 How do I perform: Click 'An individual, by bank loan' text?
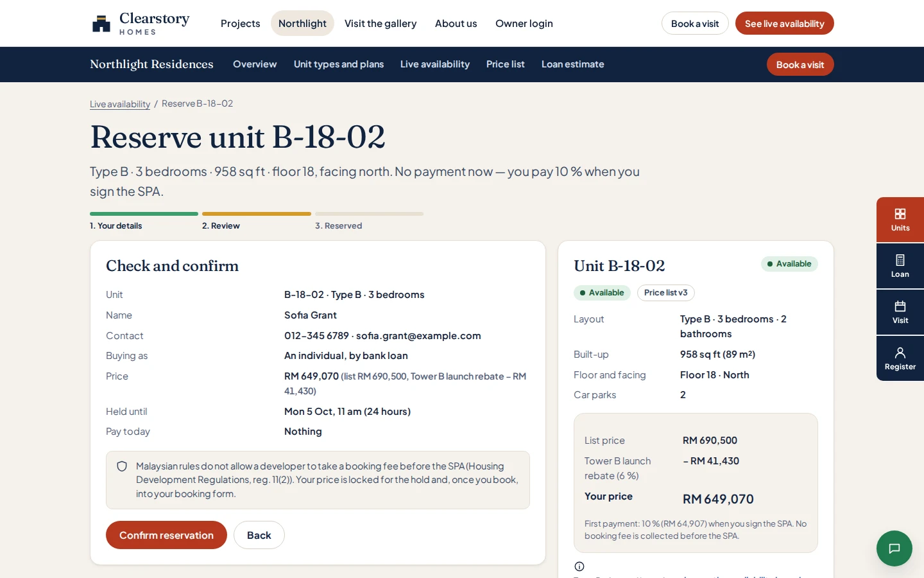pyautogui.click(x=346, y=356)
